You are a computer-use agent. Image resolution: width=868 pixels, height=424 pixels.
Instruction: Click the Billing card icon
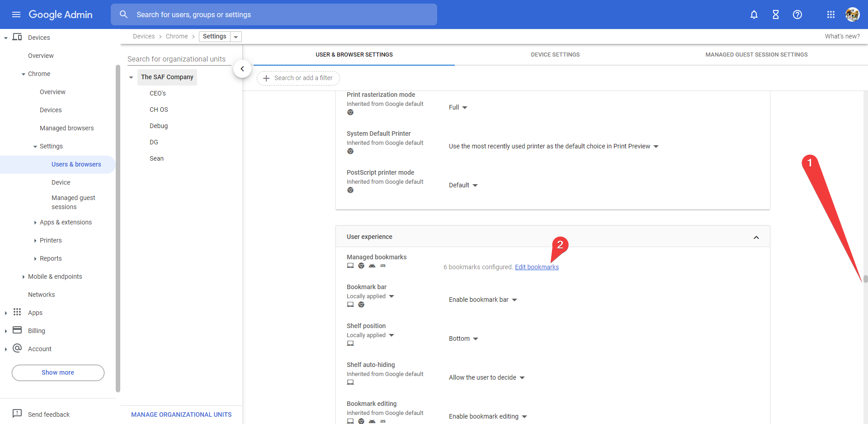click(x=17, y=330)
